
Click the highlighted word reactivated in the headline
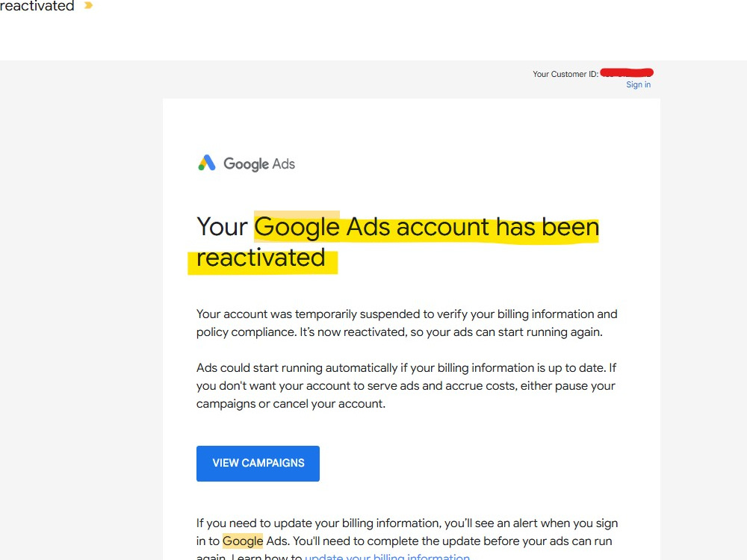[261, 258]
